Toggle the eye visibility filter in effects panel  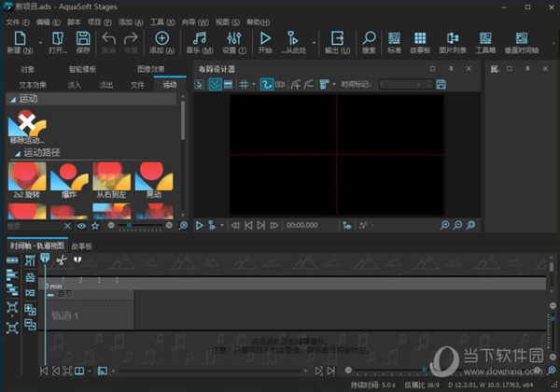coord(81,226)
